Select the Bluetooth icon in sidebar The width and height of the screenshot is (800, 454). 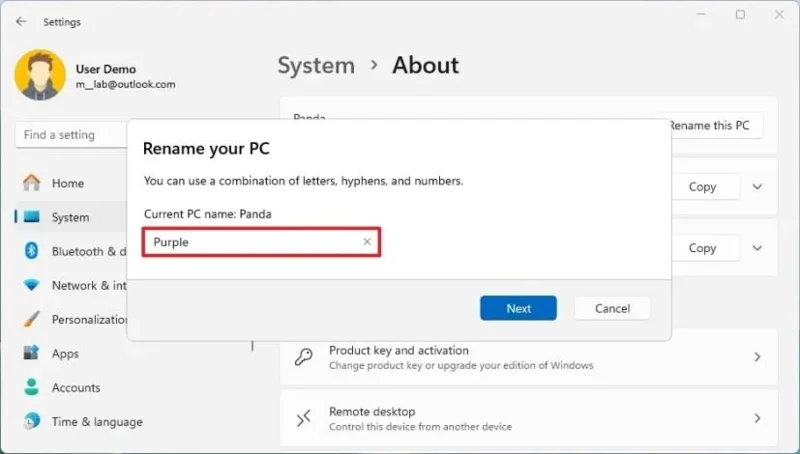click(32, 250)
